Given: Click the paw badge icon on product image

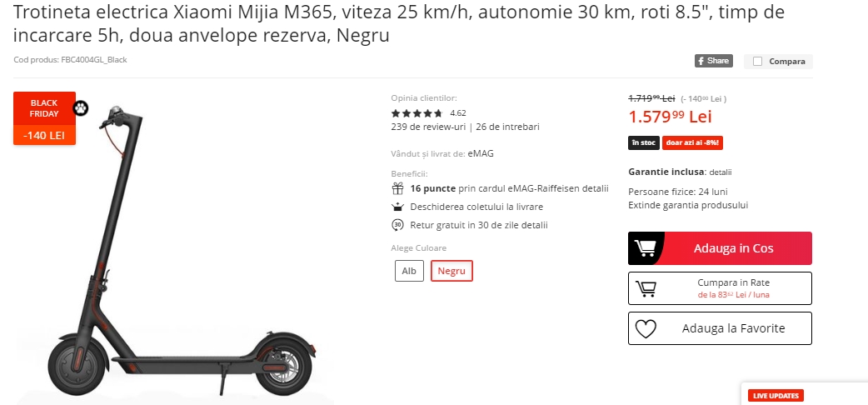Looking at the screenshot, I should tap(81, 108).
